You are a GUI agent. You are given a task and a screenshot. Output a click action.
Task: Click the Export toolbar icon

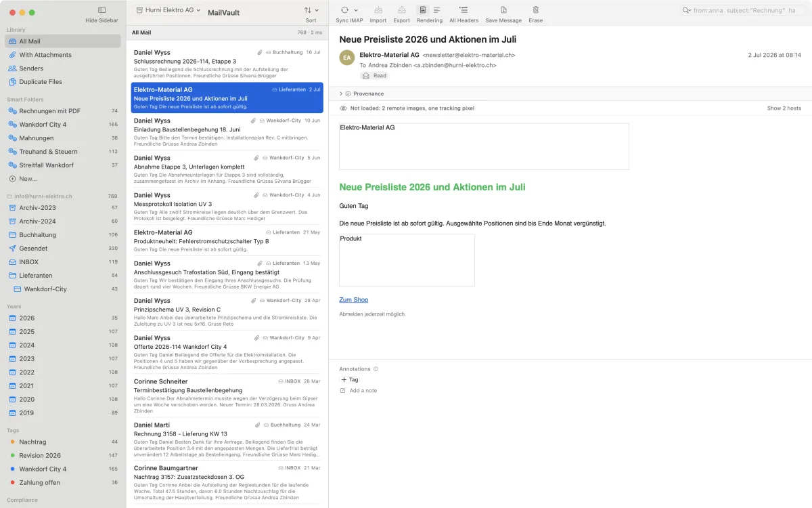402,10
